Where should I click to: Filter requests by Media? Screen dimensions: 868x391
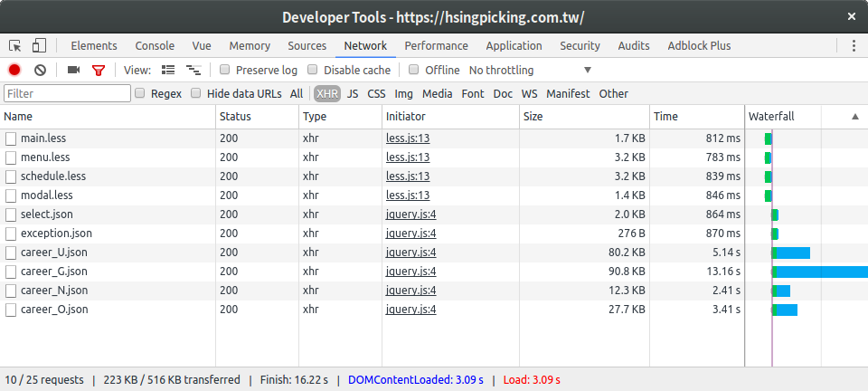tap(438, 93)
